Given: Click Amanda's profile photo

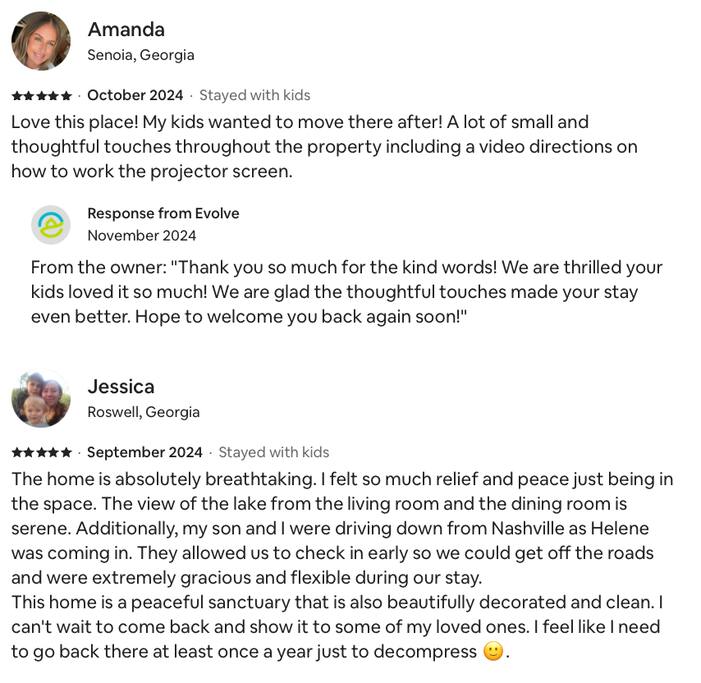Looking at the screenshot, I should [x=41, y=41].
